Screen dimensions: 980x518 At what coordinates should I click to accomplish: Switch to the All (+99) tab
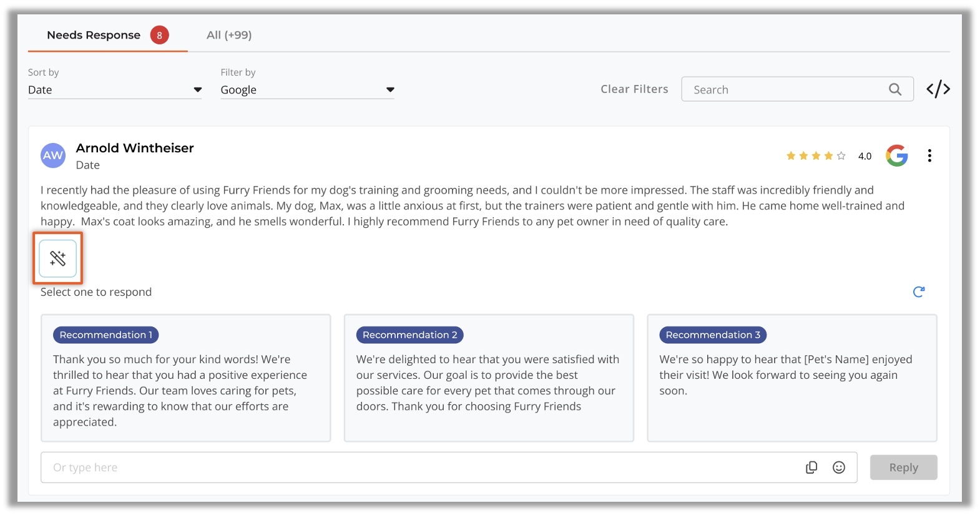(x=229, y=35)
